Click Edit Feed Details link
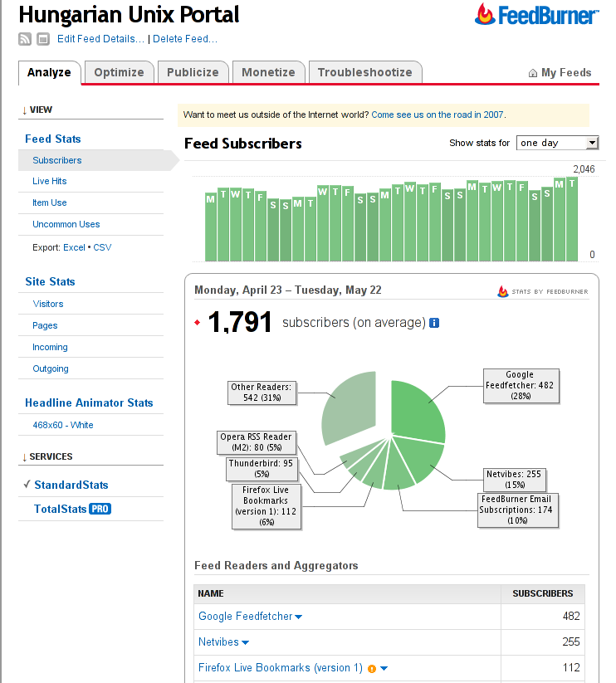This screenshot has height=683, width=616. pyautogui.click(x=100, y=39)
